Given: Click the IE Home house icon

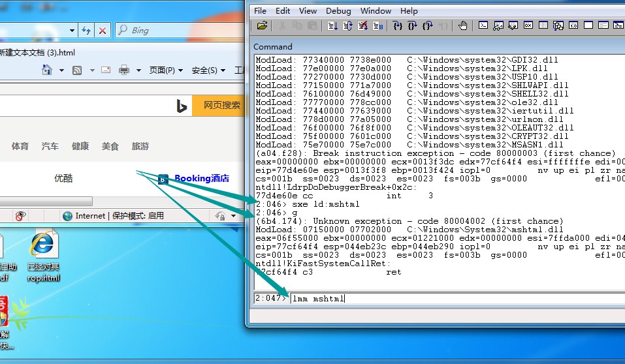Looking at the screenshot, I should coord(47,70).
